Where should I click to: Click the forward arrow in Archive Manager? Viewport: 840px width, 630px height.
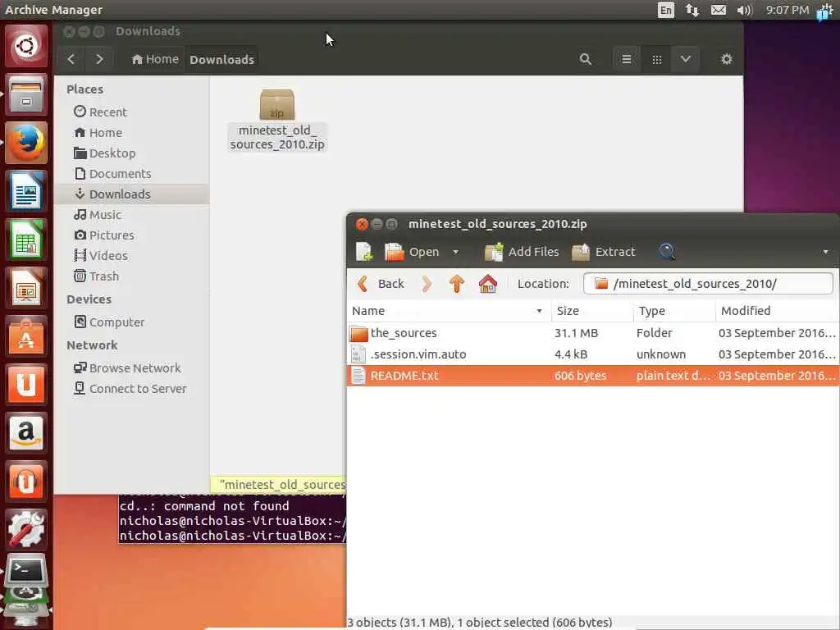[x=427, y=284]
